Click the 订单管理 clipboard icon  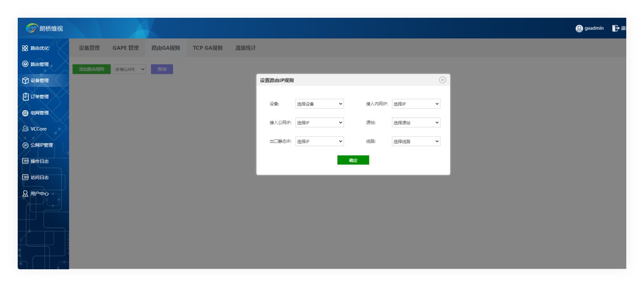[x=25, y=97]
